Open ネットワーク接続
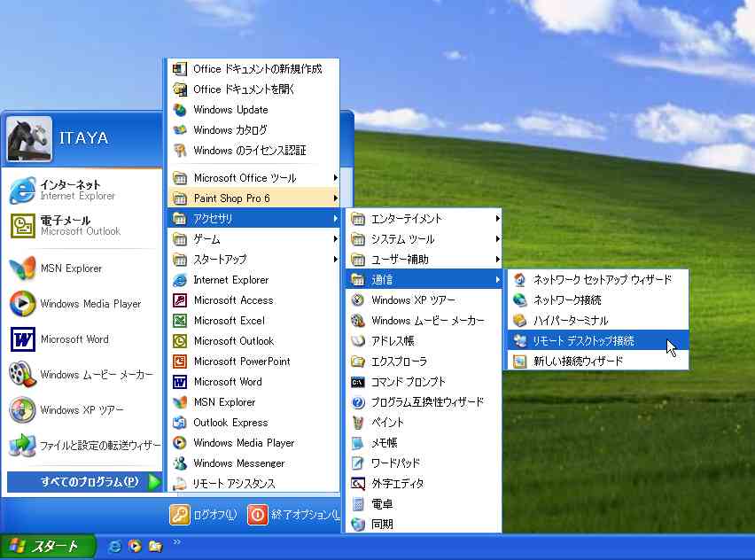Viewport: 755px width, 560px height. pyautogui.click(x=598, y=300)
